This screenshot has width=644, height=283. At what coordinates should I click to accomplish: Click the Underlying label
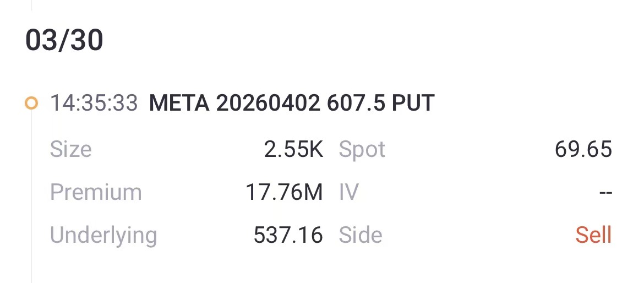click(103, 235)
